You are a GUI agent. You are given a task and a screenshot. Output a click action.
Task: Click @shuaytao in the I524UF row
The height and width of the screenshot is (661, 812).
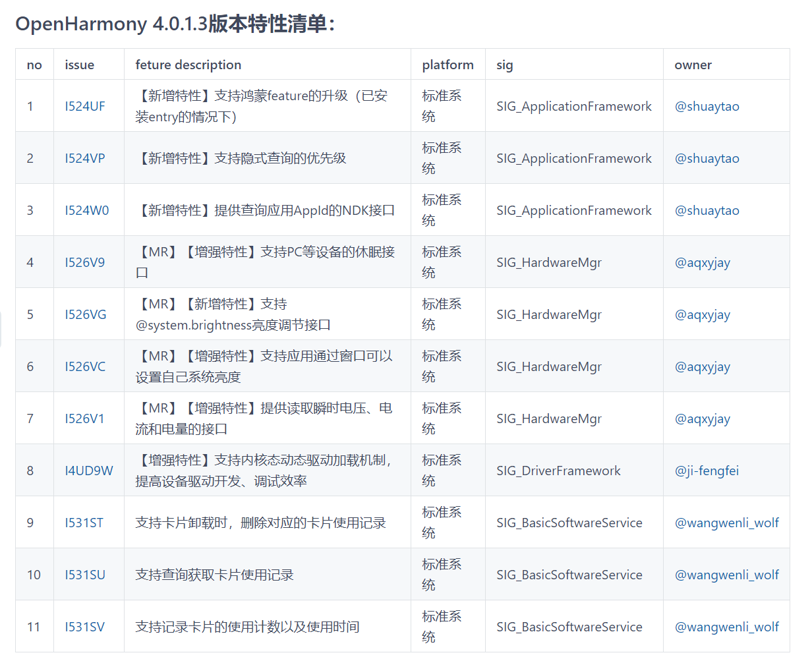tap(707, 106)
